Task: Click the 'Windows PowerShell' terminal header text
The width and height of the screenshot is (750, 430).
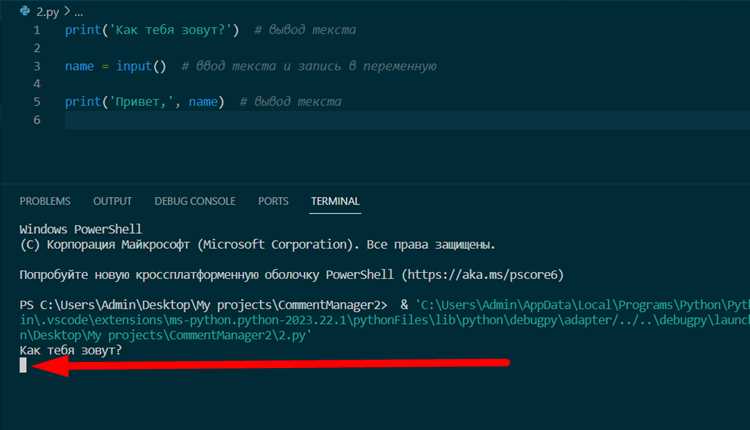Action: click(81, 229)
